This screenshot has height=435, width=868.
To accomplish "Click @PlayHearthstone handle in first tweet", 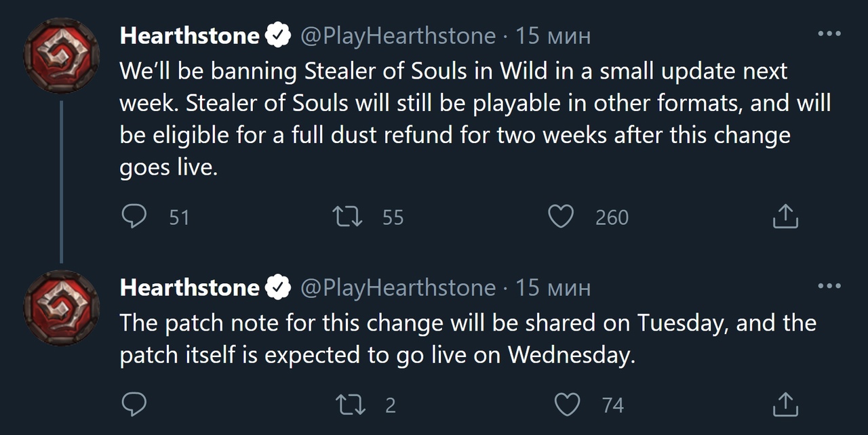I will coord(397,36).
